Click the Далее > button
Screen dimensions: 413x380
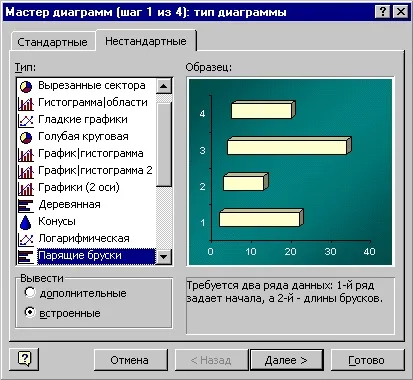[286, 360]
